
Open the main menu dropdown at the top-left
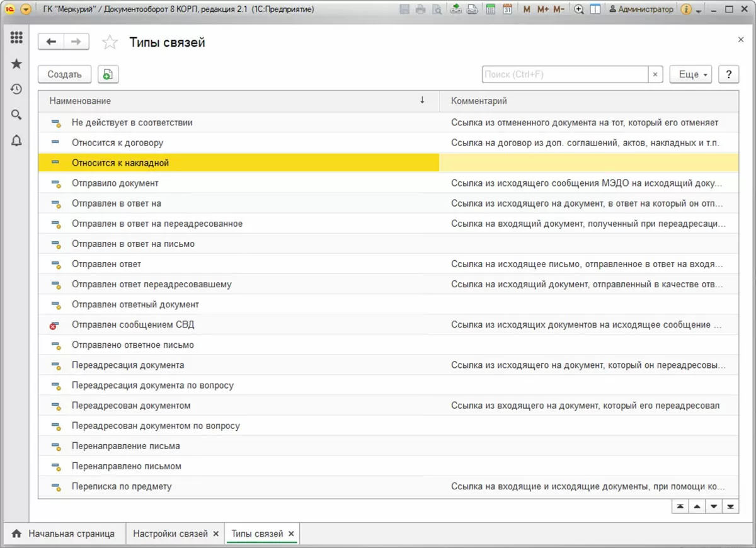coord(26,9)
